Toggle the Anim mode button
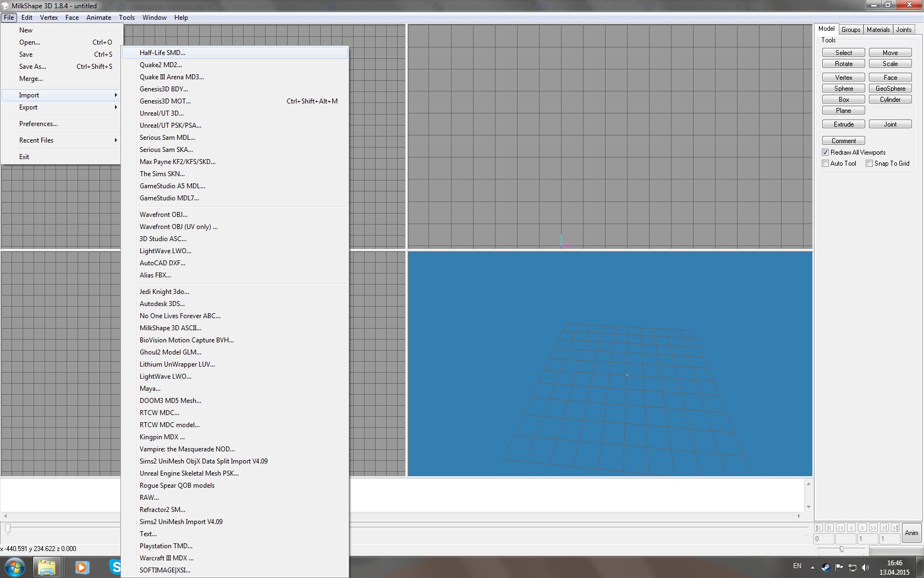 (x=912, y=533)
